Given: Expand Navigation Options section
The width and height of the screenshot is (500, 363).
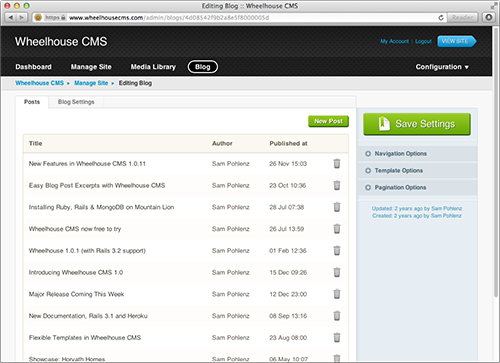Looking at the screenshot, I should point(417,154).
